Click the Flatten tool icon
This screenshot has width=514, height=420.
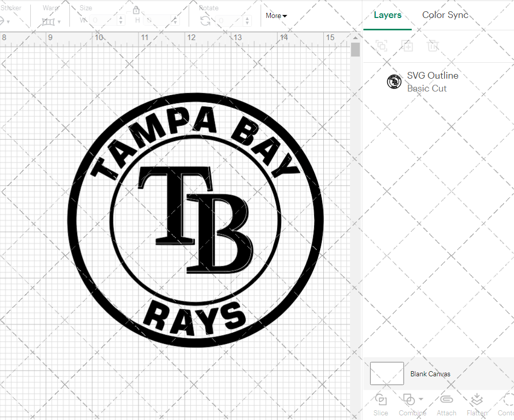(x=477, y=399)
